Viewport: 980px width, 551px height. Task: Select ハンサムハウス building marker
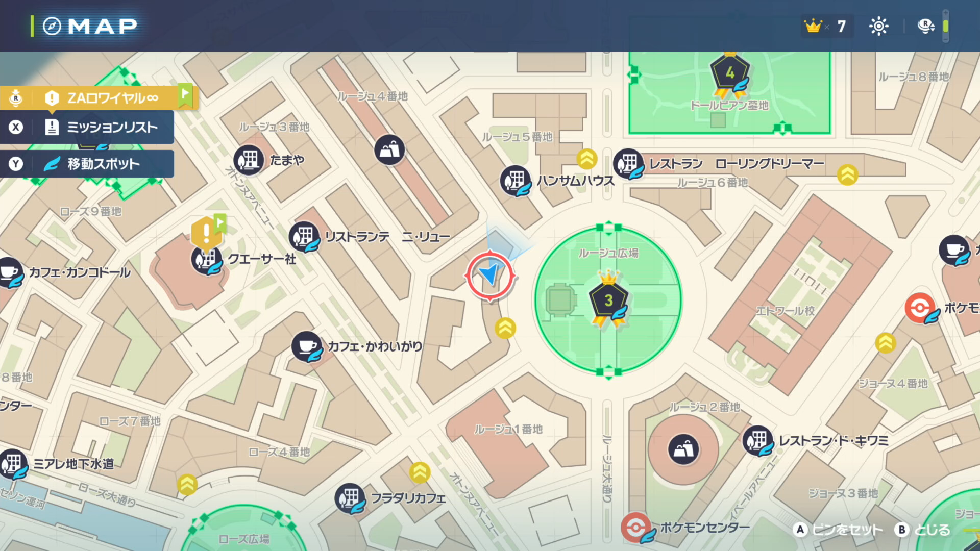[515, 180]
